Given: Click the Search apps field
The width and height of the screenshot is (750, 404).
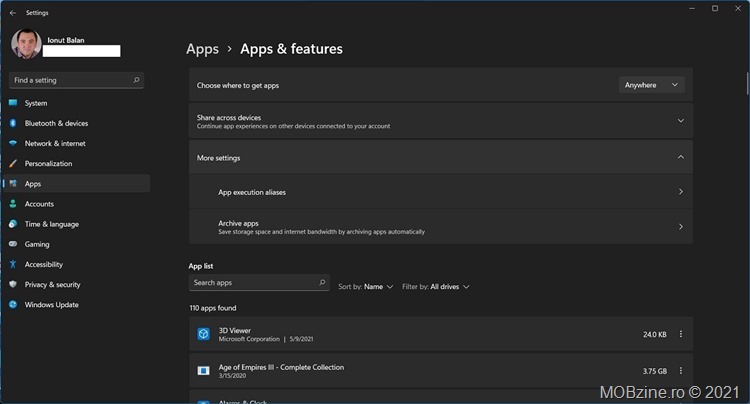Looking at the screenshot, I should pos(259,283).
